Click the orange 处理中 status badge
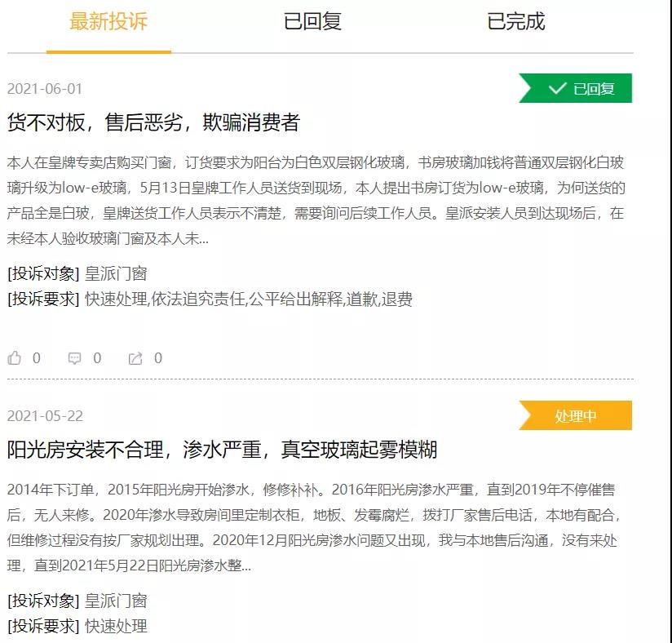The image size is (672, 643). [575, 415]
